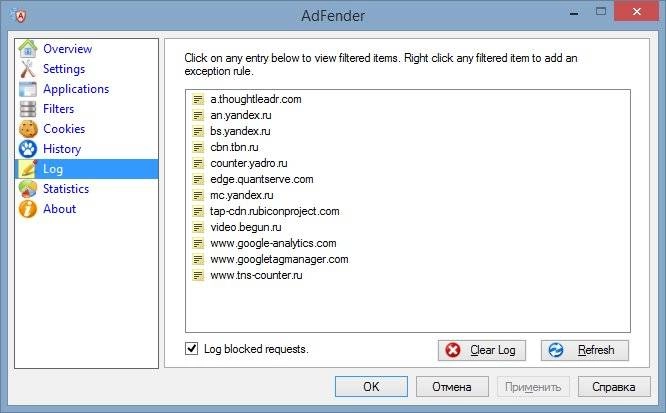Toggle the Log blocked requests checkbox
Screen dimensions: 666x413
click(x=192, y=349)
